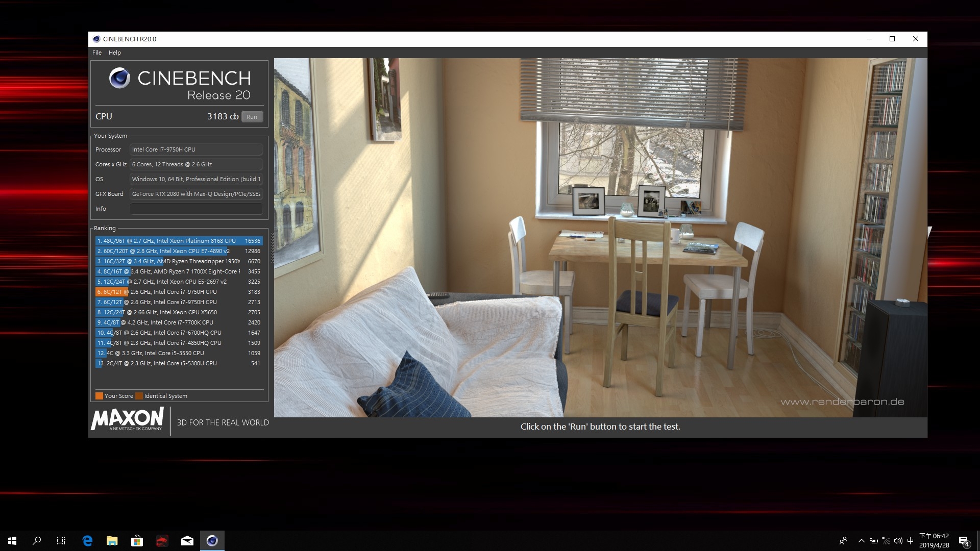Maximize the Cinebench window
The height and width of the screenshot is (551, 980).
click(x=892, y=39)
